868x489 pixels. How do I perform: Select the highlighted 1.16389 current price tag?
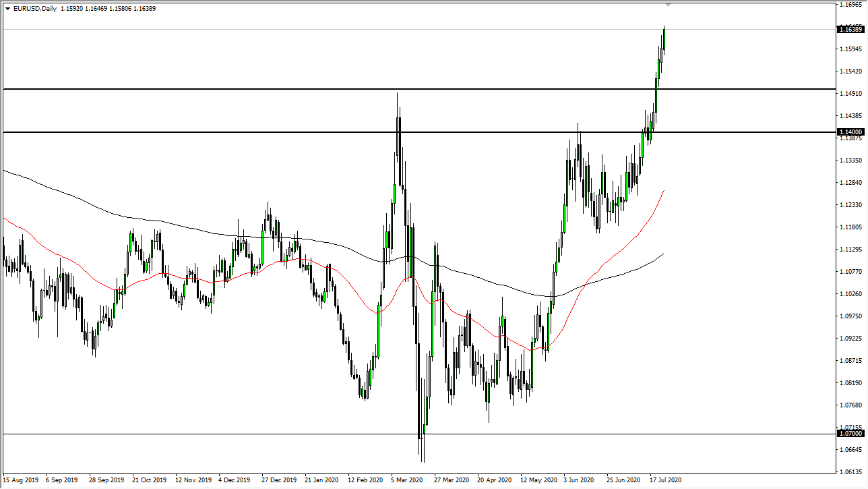pos(850,30)
